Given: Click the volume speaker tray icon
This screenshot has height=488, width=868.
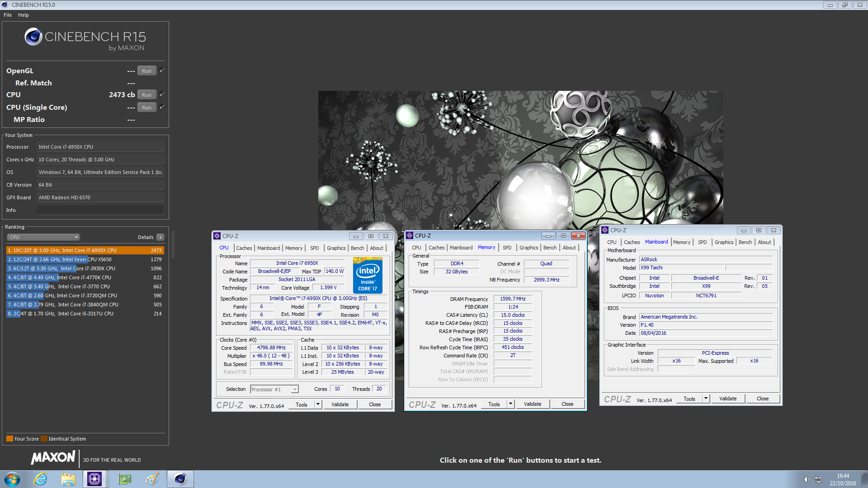Looking at the screenshot, I should point(807,479).
